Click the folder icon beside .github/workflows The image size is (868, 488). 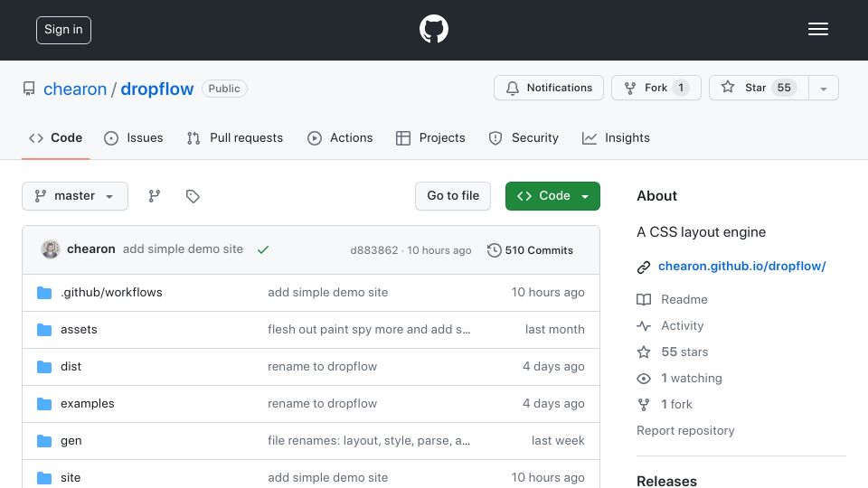(44, 293)
